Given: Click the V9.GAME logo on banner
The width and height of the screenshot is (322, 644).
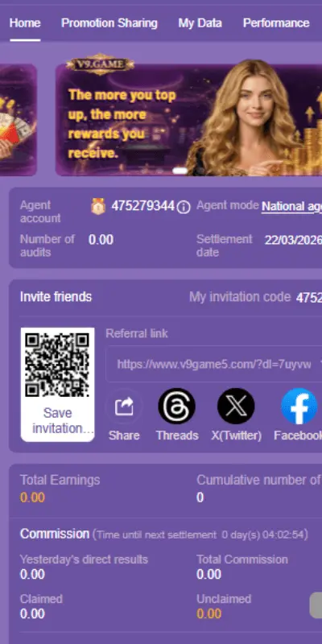Looking at the screenshot, I should tap(100, 64).
